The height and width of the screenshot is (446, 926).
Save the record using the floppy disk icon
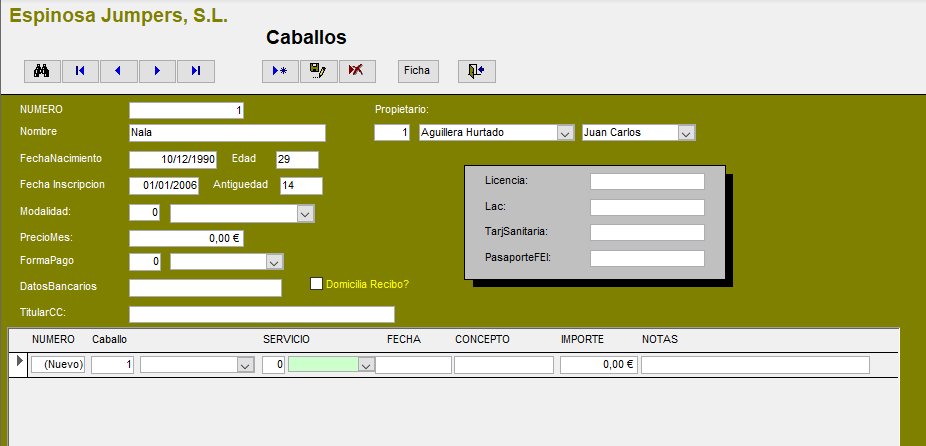pos(318,71)
